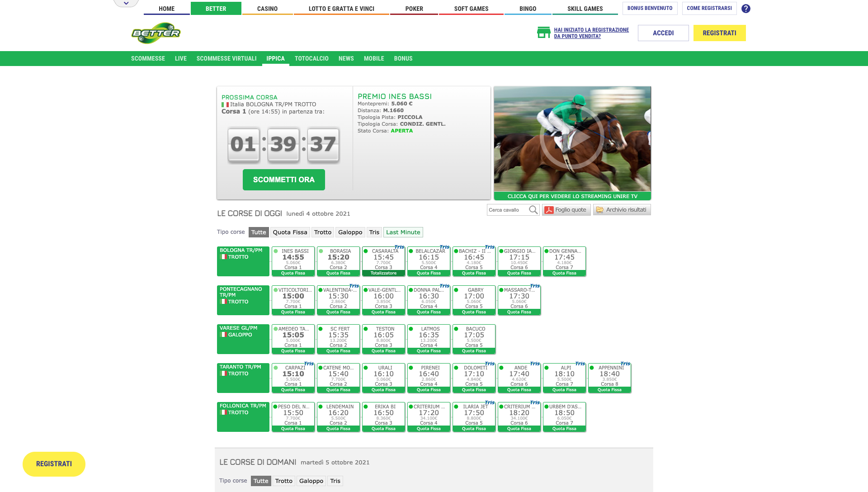Image resolution: width=868 pixels, height=492 pixels.
Task: Click Tris badge on Casaralta race
Action: (399, 247)
